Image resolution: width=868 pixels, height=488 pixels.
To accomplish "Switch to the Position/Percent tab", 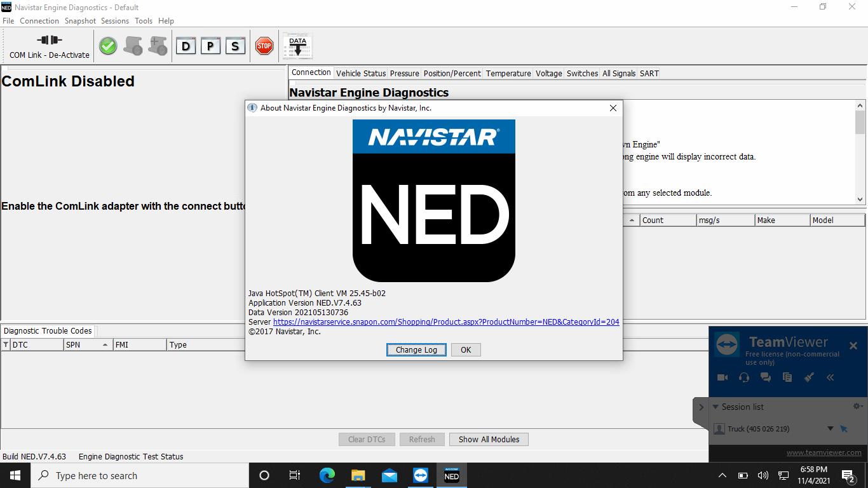I will click(452, 73).
